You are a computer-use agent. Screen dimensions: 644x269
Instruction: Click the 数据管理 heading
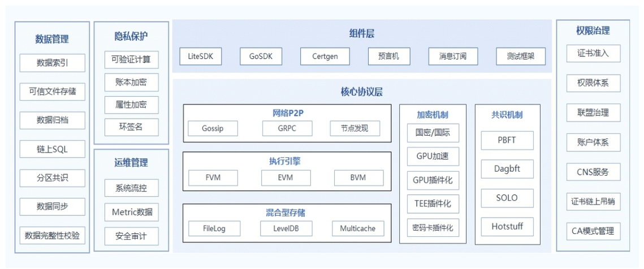tap(52, 39)
